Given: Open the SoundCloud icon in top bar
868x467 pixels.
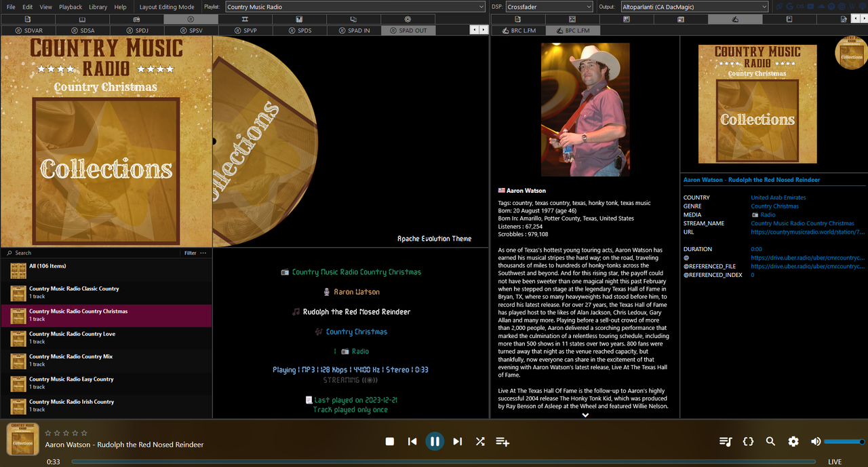Looking at the screenshot, I should (x=821, y=6).
